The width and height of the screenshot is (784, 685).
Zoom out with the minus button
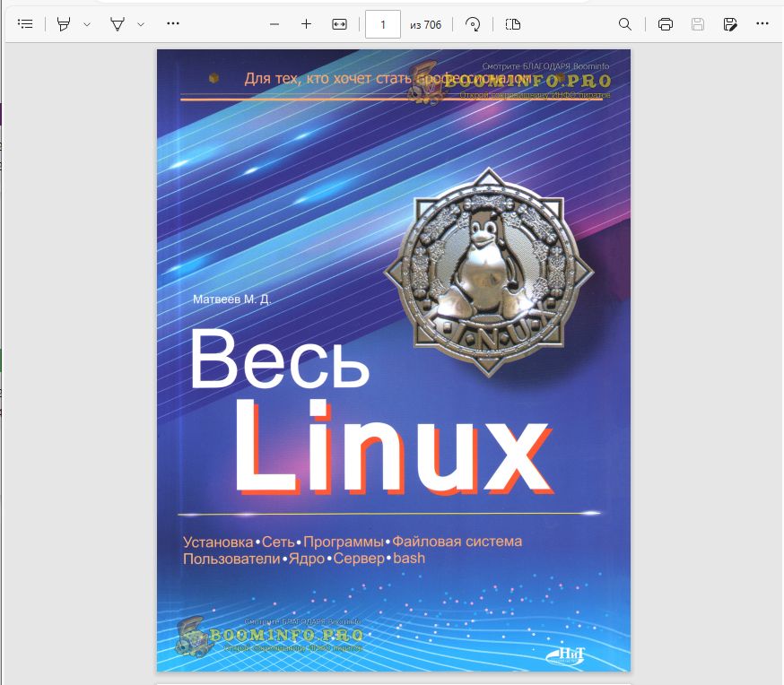pyautogui.click(x=274, y=24)
